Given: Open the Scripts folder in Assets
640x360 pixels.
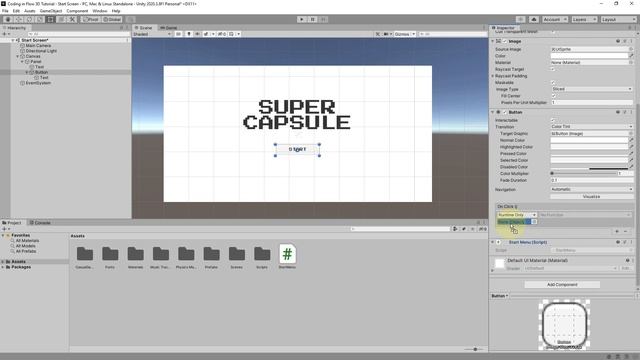Looking at the screenshot, I should click(x=262, y=257).
